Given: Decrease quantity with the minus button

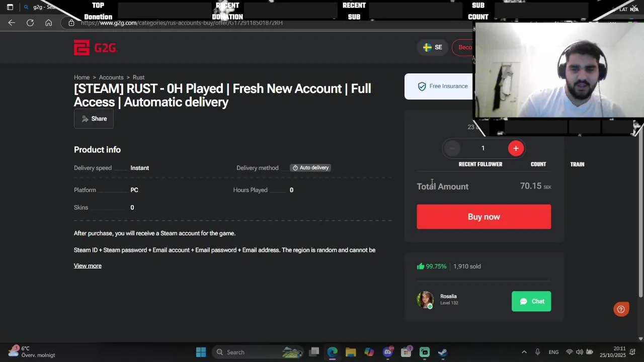Looking at the screenshot, I should click(x=452, y=148).
